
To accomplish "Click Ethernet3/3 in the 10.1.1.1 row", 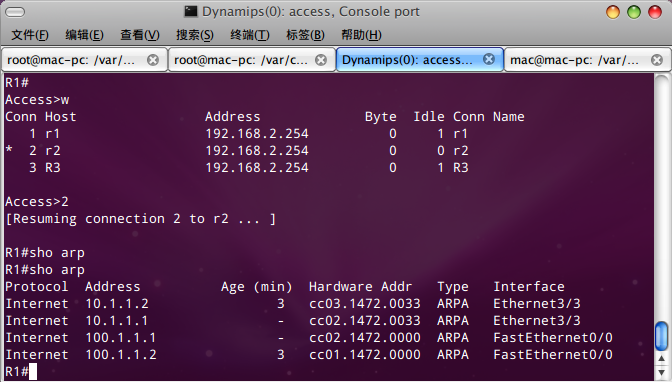I will tap(537, 321).
